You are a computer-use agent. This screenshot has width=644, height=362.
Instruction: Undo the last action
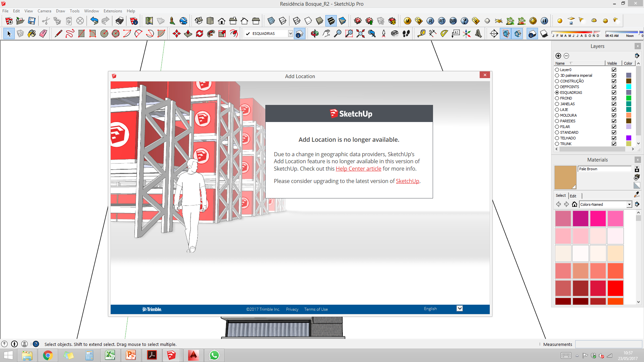pos(94,21)
